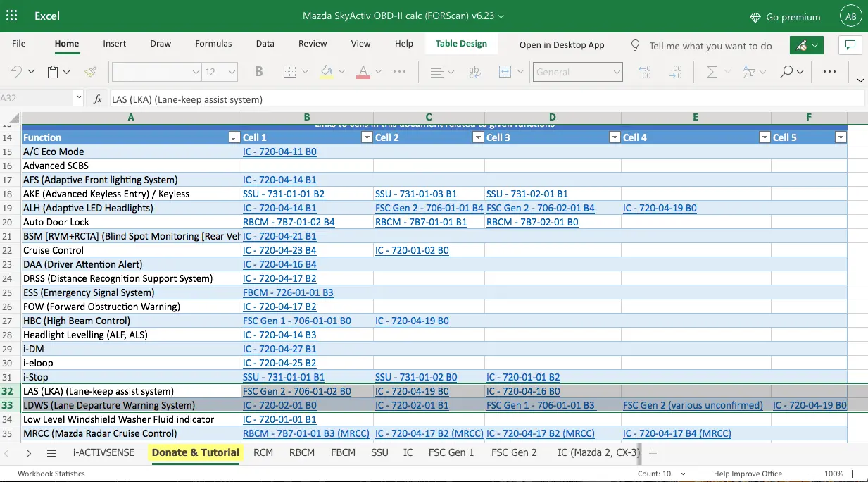Open link IC - 720-04-11 B0

tap(279, 152)
